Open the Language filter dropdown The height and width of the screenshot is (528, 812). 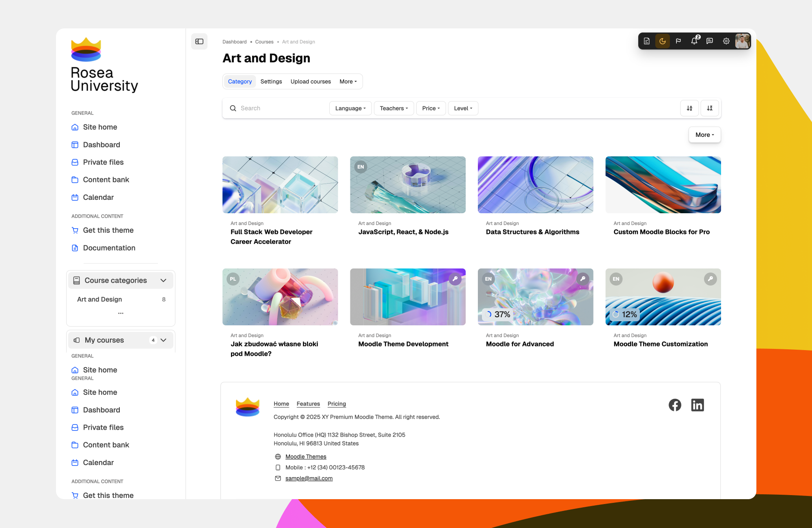[350, 108]
